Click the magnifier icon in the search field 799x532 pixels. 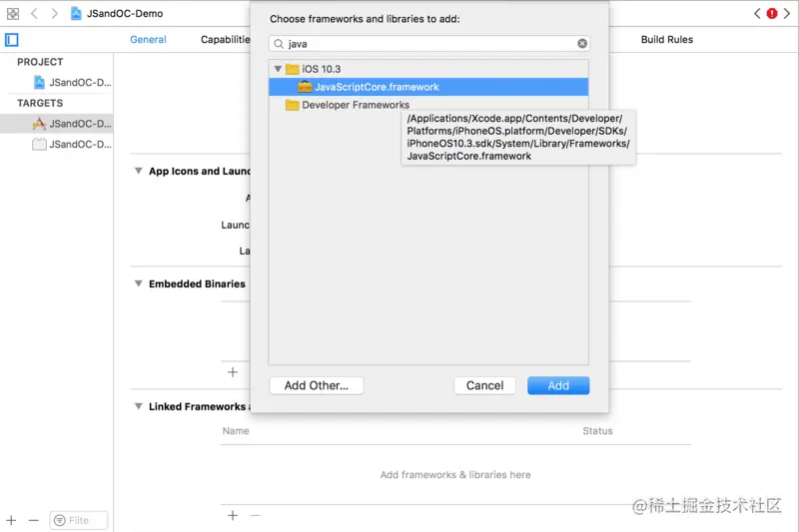[x=279, y=44]
